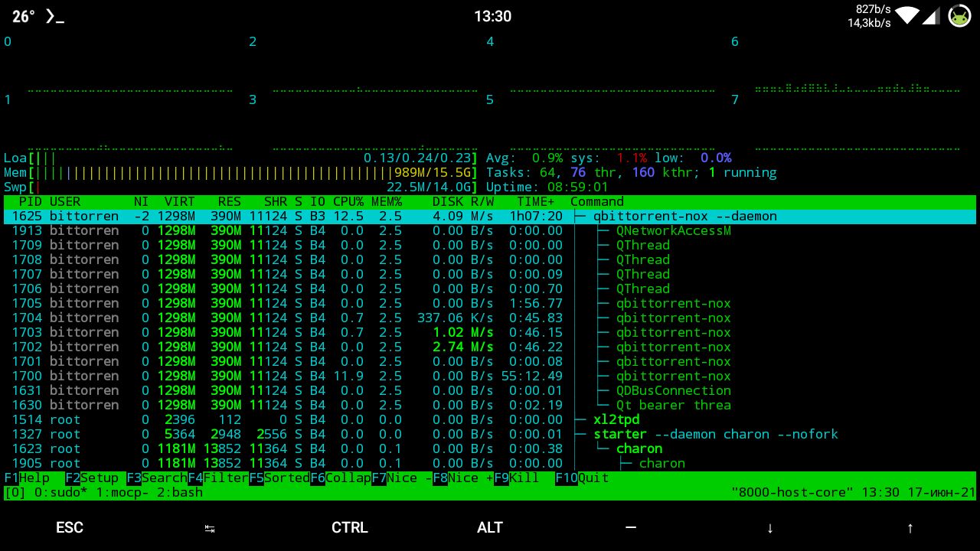The height and width of the screenshot is (551, 980).
Task: Tap the Android avatar icon
Action: pyautogui.click(x=959, y=16)
